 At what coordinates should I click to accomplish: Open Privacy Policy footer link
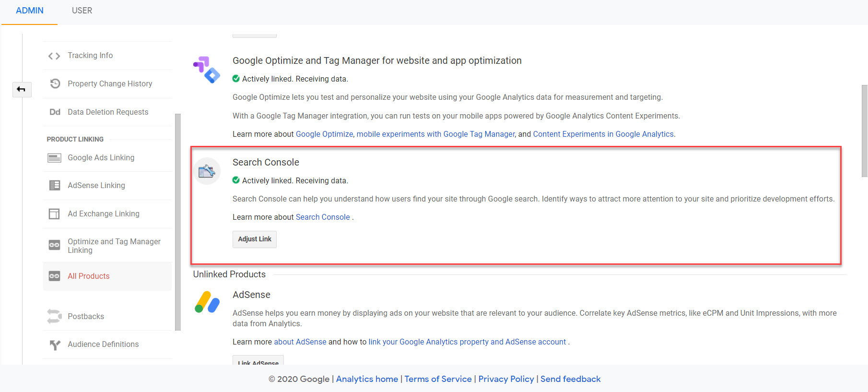[506, 379]
